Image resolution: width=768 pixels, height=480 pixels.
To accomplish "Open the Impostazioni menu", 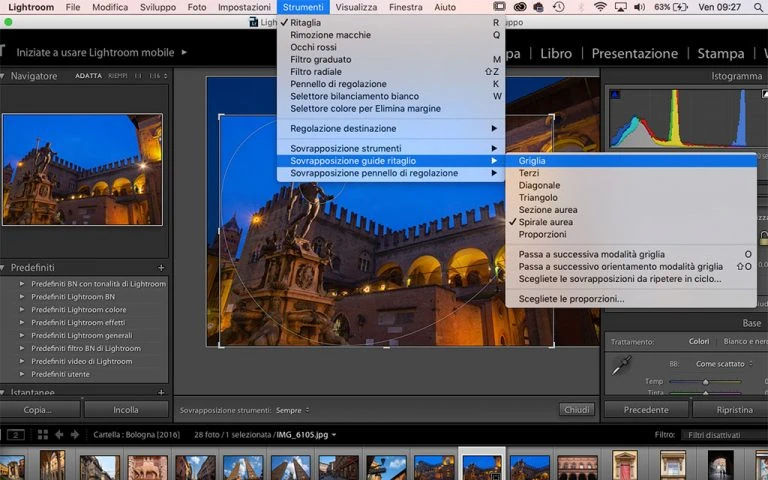I will coord(244,7).
